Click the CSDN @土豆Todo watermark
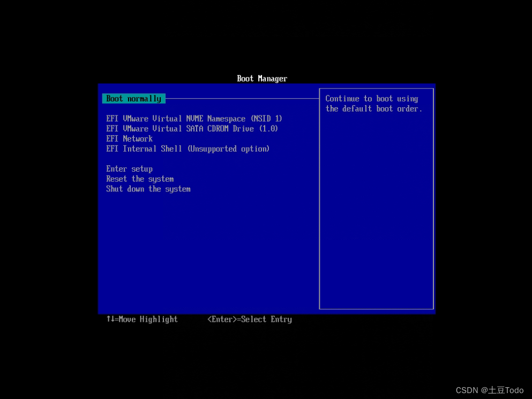 click(x=489, y=390)
